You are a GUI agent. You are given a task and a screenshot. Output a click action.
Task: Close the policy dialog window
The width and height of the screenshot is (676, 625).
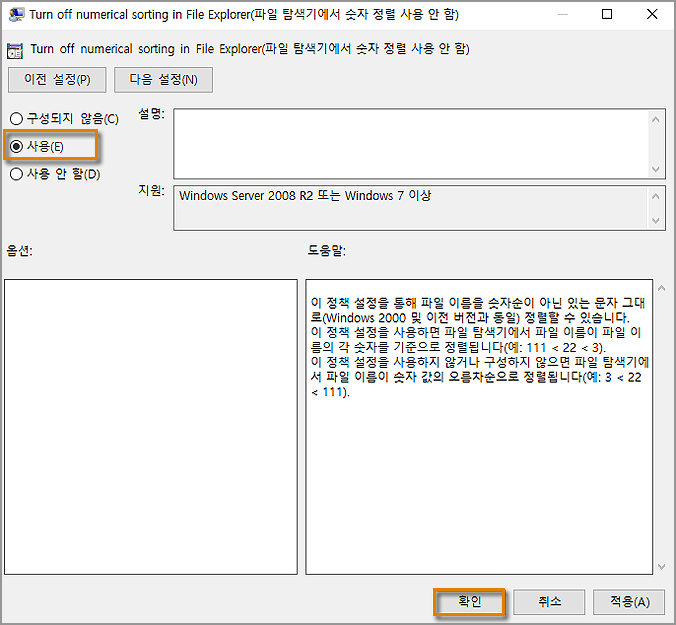[x=652, y=14]
